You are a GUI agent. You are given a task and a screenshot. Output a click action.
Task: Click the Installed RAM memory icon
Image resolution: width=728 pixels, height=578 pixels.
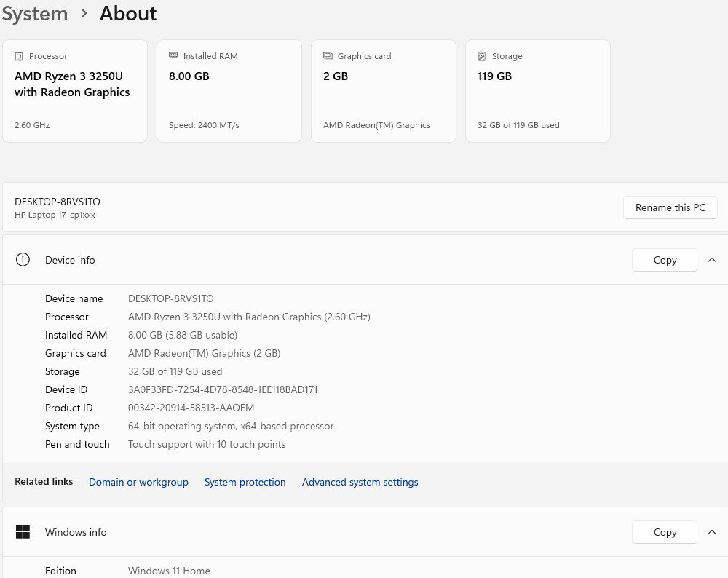click(x=173, y=55)
